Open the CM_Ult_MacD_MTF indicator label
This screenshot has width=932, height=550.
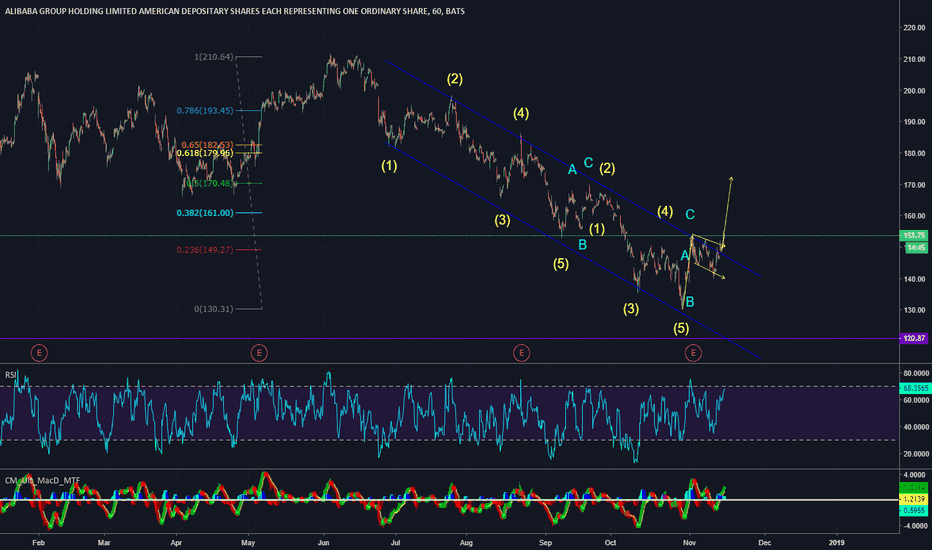tap(42, 480)
